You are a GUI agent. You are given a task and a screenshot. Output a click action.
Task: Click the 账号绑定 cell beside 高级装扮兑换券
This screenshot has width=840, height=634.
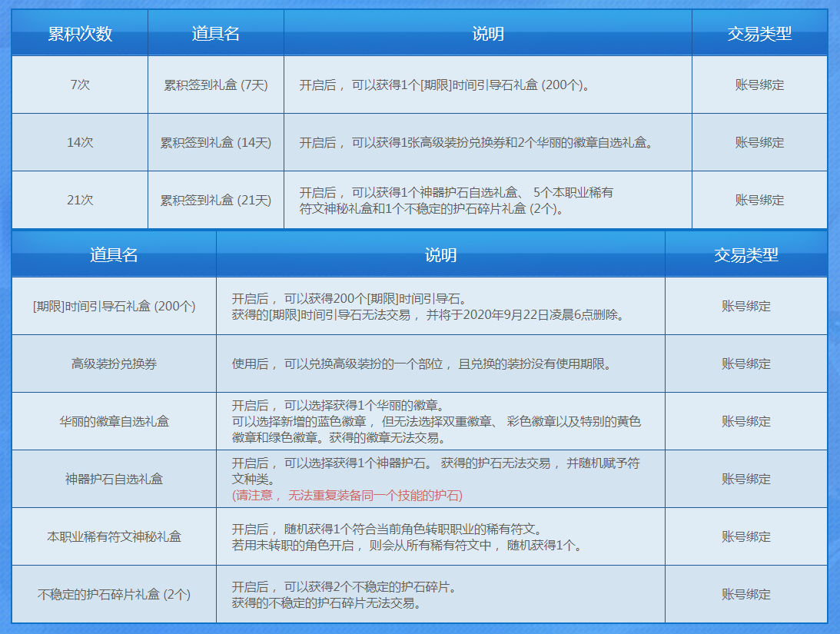[745, 363]
